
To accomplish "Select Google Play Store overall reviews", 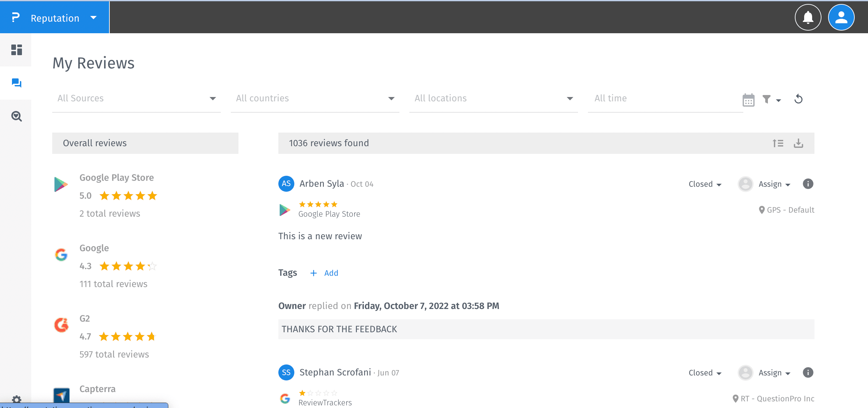I will 116,178.
